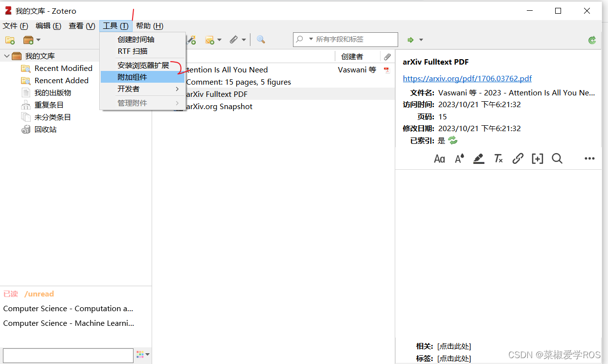Select the Attention Is All You Need item
The width and height of the screenshot is (608, 364).
(226, 70)
